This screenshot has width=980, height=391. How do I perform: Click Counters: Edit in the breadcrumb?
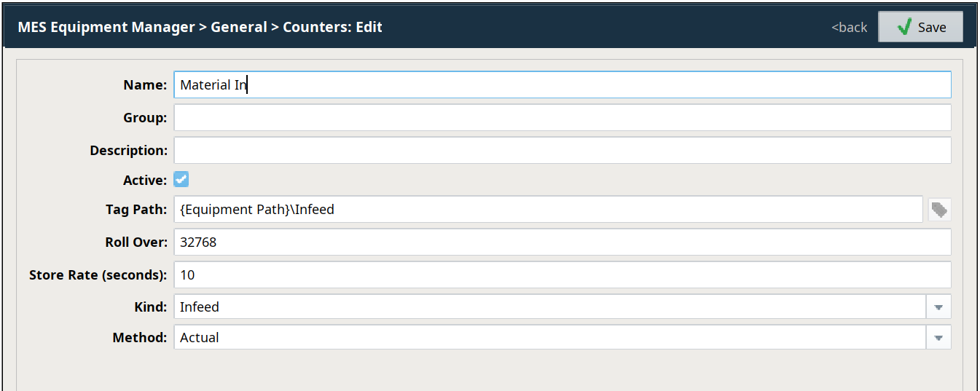click(x=332, y=28)
